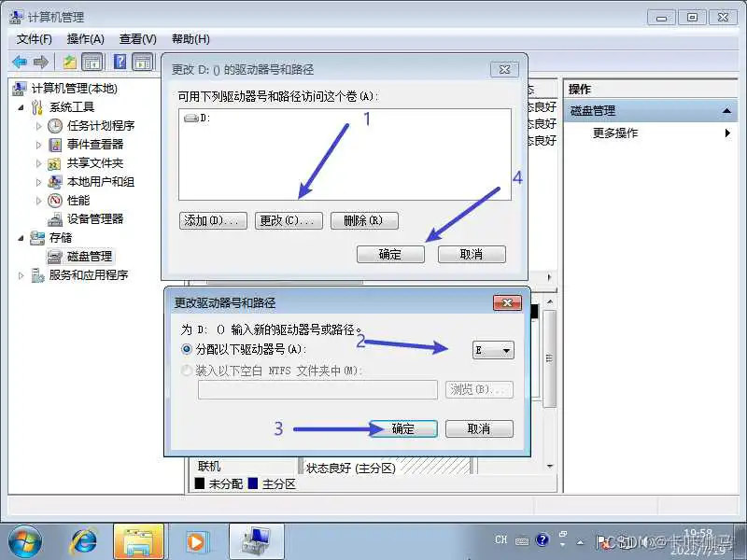Click the show/hide console tree toolbar icon
747x560 pixels.
[90, 62]
